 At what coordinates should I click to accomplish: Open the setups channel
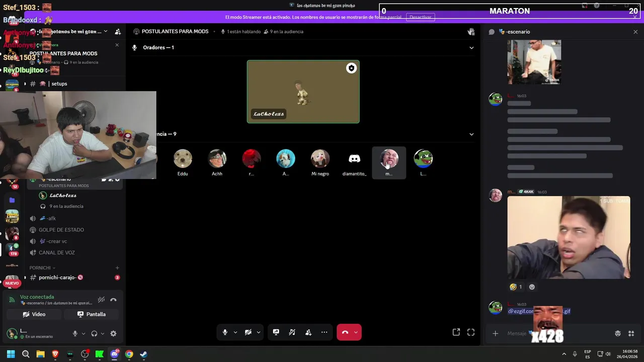coord(59,84)
